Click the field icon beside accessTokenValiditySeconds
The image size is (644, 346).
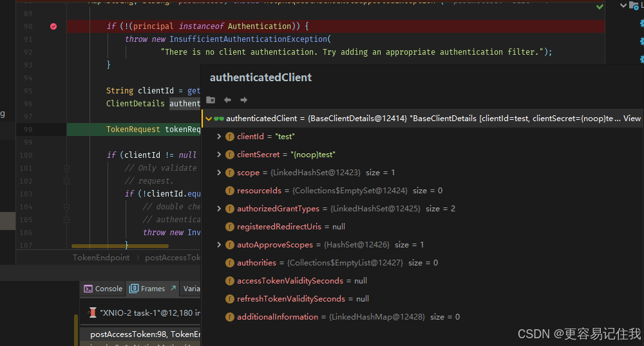click(x=230, y=281)
